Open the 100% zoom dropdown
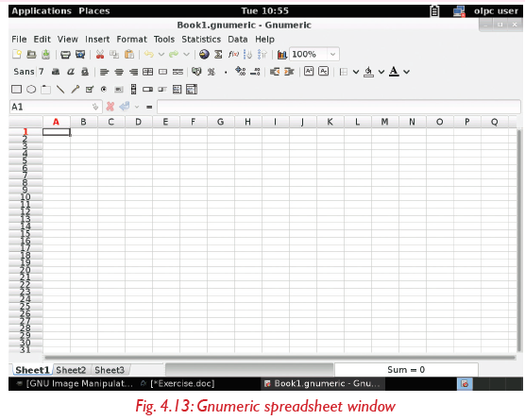 pyautogui.click(x=332, y=54)
